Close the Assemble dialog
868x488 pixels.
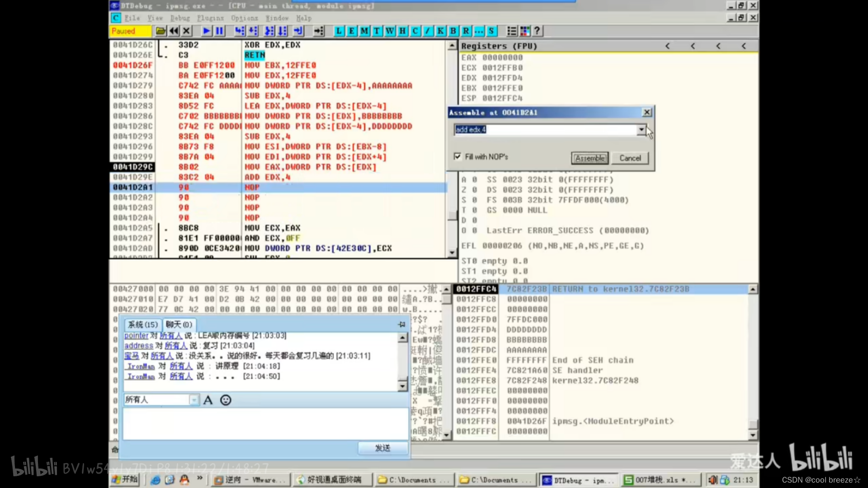tap(647, 112)
